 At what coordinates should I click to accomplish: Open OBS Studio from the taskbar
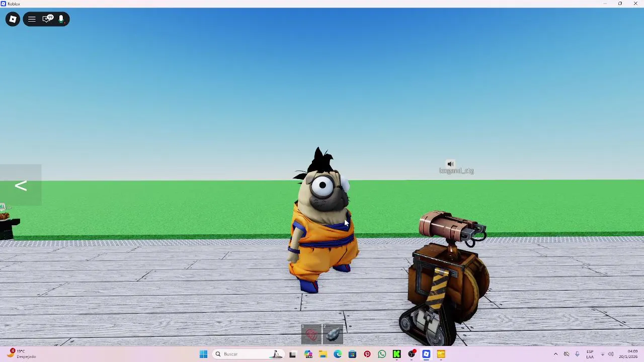point(412,354)
